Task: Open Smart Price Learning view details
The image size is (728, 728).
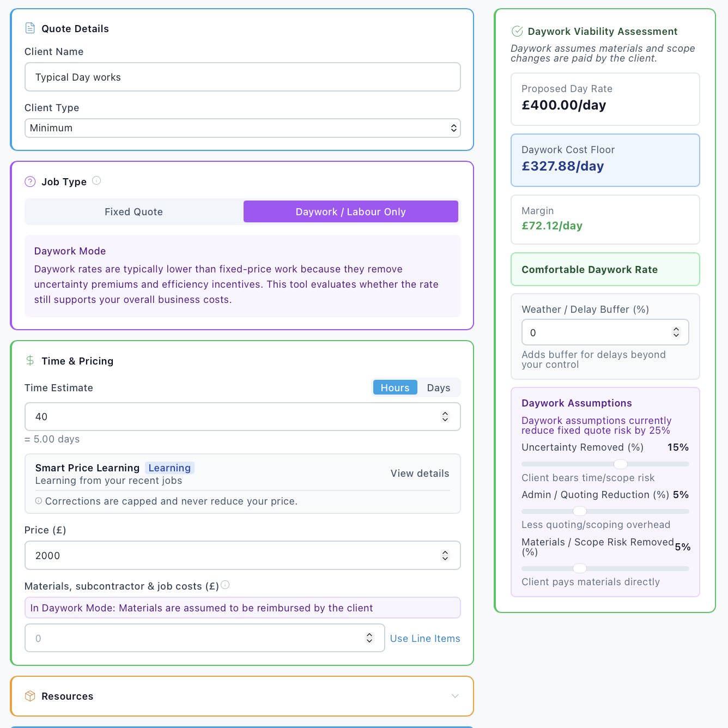Action: [x=420, y=473]
